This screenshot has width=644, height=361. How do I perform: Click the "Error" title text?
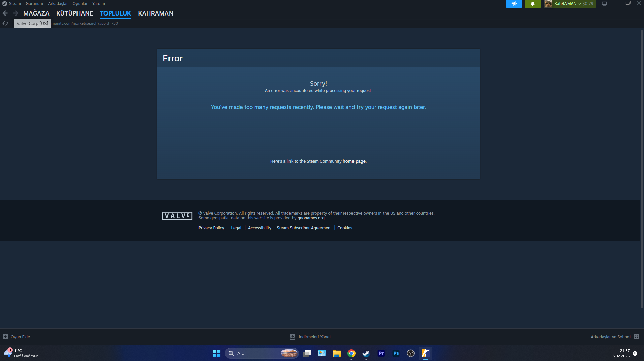click(x=173, y=58)
